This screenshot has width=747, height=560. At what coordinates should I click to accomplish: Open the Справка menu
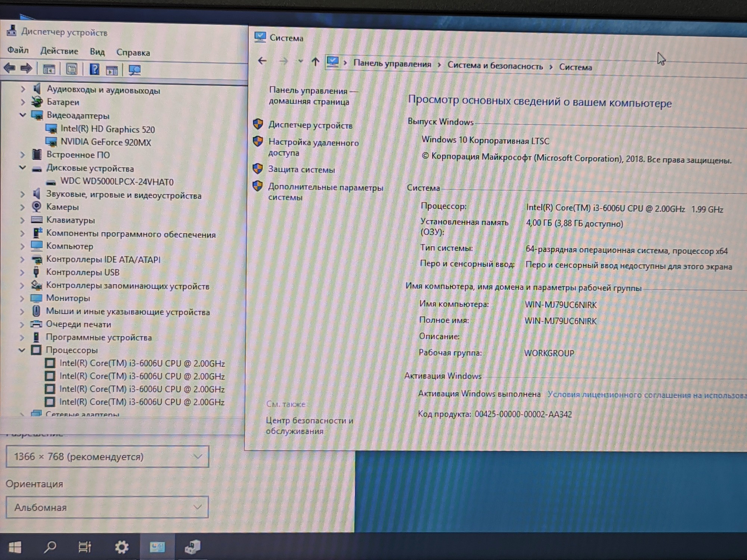pyautogui.click(x=133, y=52)
